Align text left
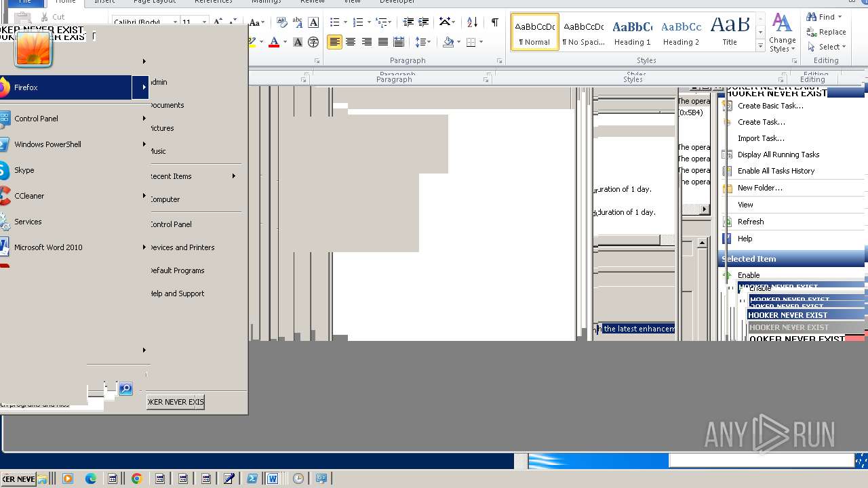The width and height of the screenshot is (868, 488). 334,42
